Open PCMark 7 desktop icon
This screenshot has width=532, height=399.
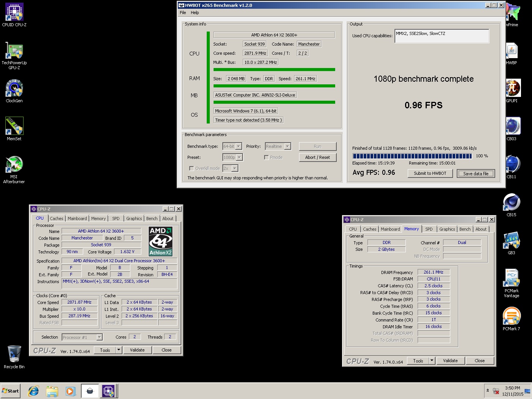tap(511, 319)
